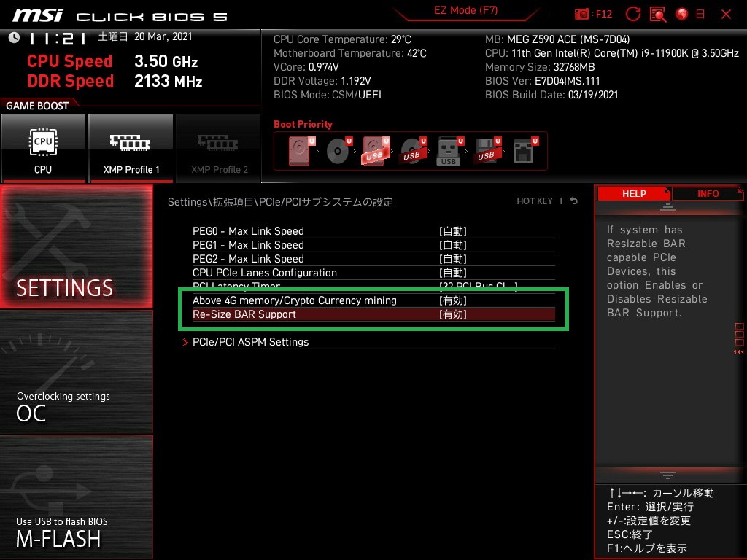
Task: Take a screenshot with the F12 camera icon
Action: tap(581, 15)
